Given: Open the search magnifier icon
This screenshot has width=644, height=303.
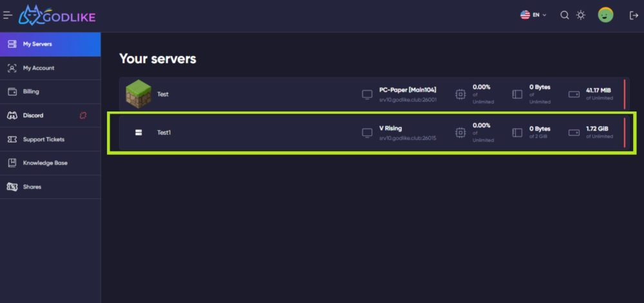Looking at the screenshot, I should [x=565, y=15].
